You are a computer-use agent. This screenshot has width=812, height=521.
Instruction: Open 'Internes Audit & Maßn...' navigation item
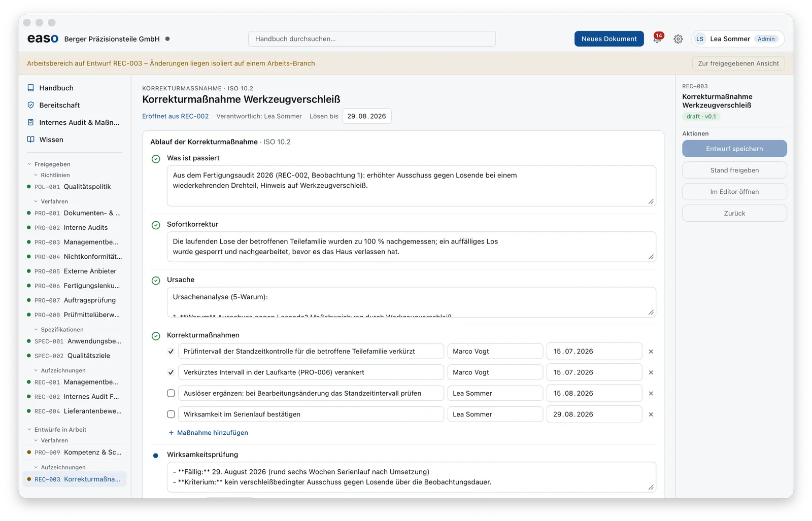pos(75,122)
